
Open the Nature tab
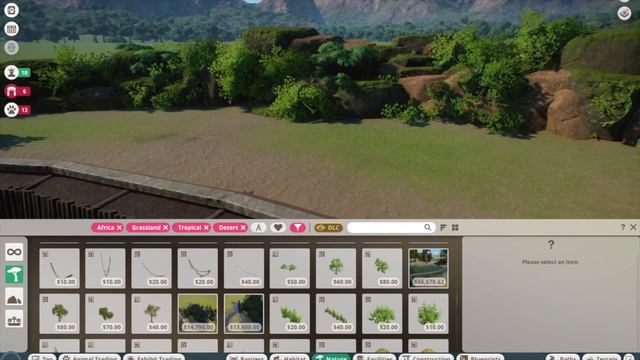(331, 357)
